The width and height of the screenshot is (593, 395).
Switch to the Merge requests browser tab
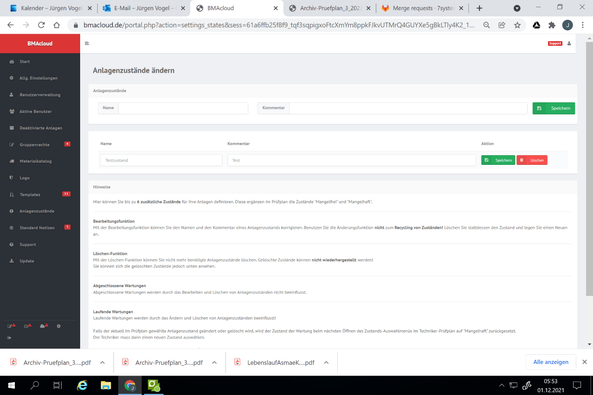pyautogui.click(x=422, y=8)
